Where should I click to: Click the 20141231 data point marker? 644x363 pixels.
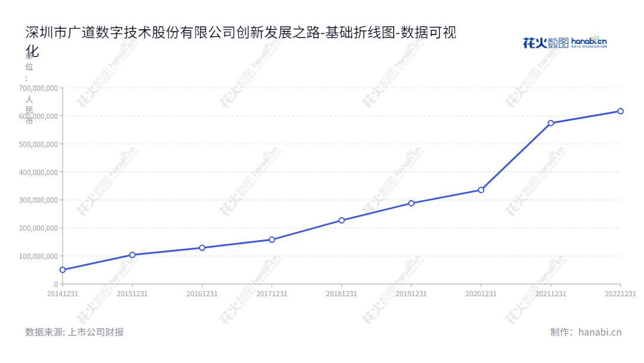pyautogui.click(x=63, y=270)
